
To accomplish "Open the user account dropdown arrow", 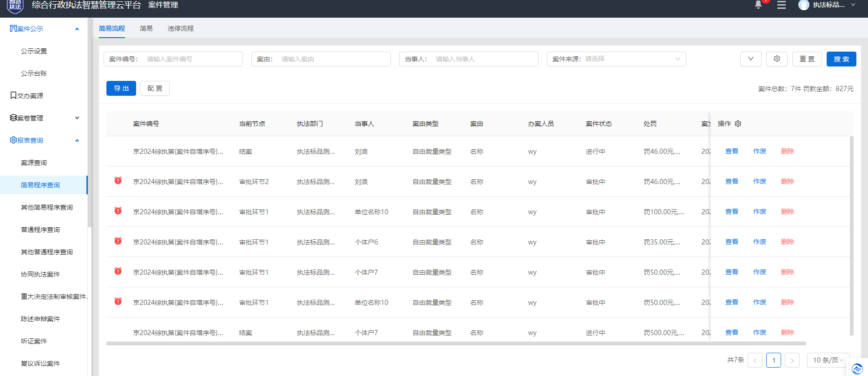I will coord(853,5).
